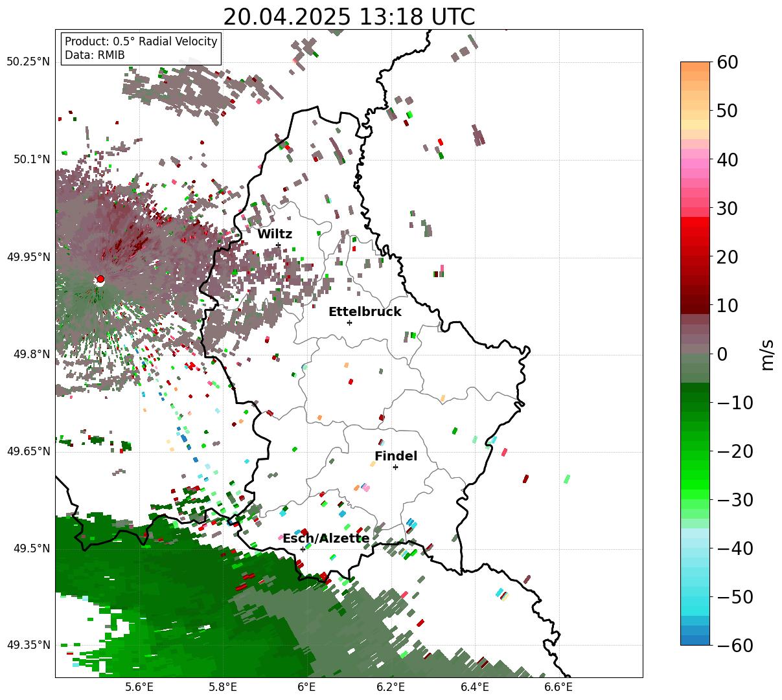Click the Product: 0.5° Radial Velocity text

(x=141, y=41)
